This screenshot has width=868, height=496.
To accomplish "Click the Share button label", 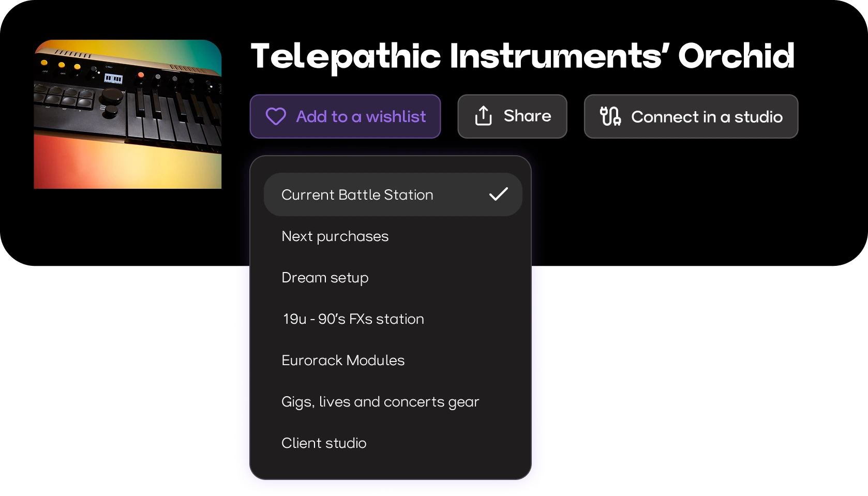I will coord(527,116).
